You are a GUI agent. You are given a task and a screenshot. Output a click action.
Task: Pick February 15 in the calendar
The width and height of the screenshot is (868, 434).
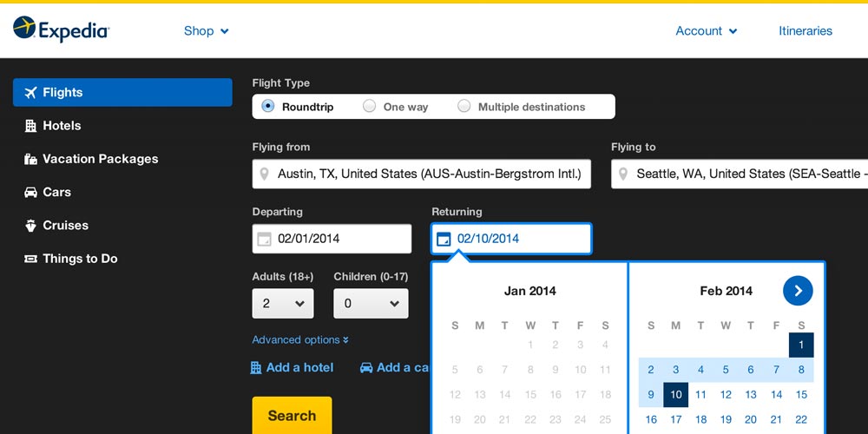click(x=801, y=394)
